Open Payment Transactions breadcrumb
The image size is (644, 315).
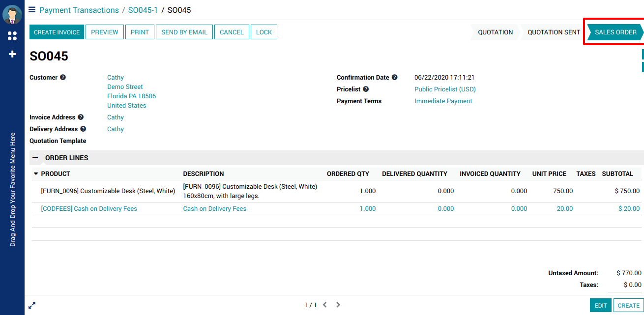click(x=79, y=10)
